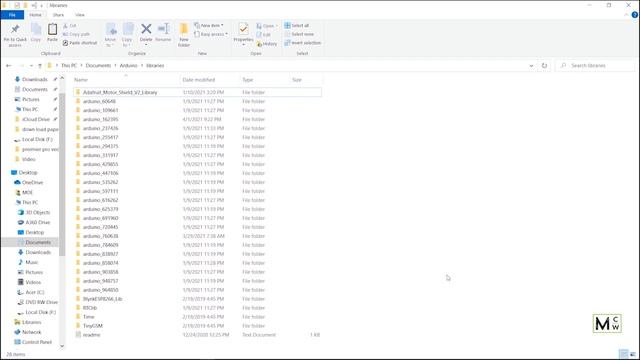This screenshot has width=640, height=360.
Task: Switch to the View ribbon tab
Action: [80, 15]
